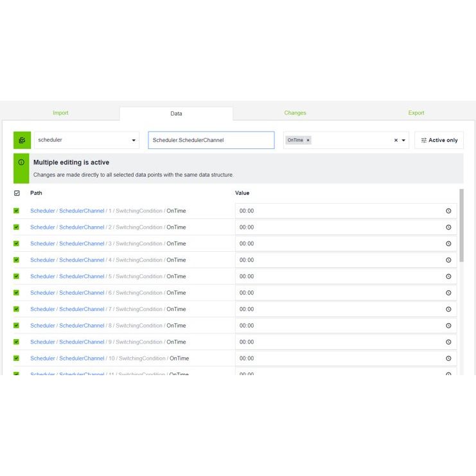Uncheck SchedulerChannel 5 OnTime row
Image resolution: width=476 pixels, height=476 pixels.
coord(17,276)
